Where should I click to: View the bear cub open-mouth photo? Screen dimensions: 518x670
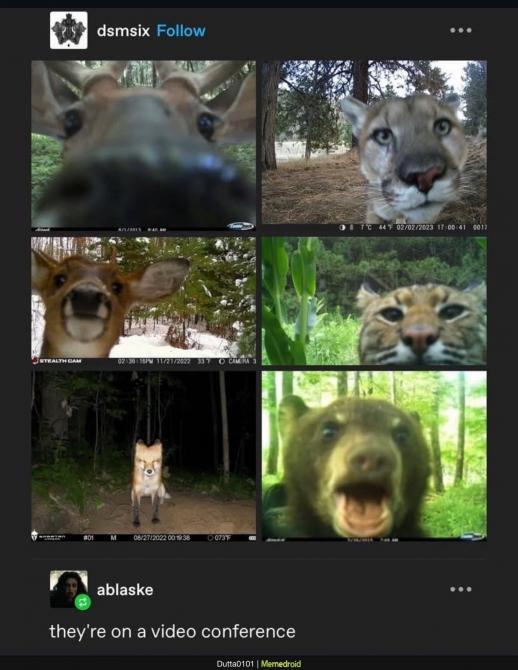click(374, 456)
